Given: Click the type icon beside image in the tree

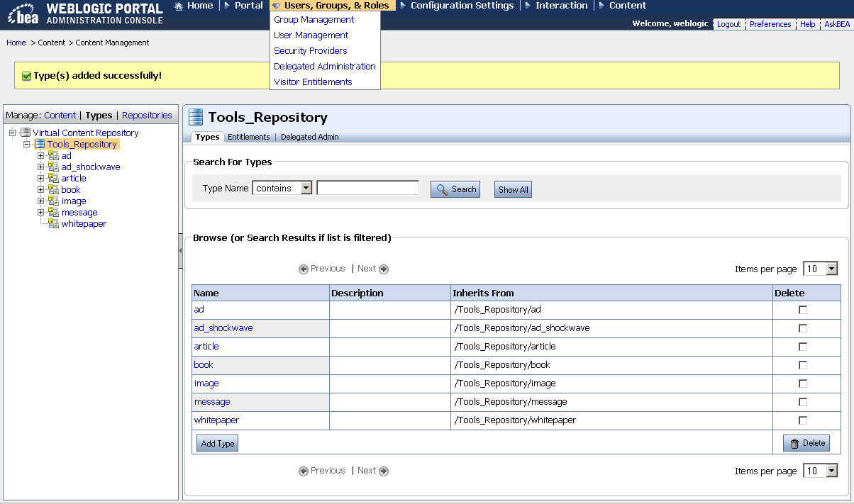Looking at the screenshot, I should point(53,201).
